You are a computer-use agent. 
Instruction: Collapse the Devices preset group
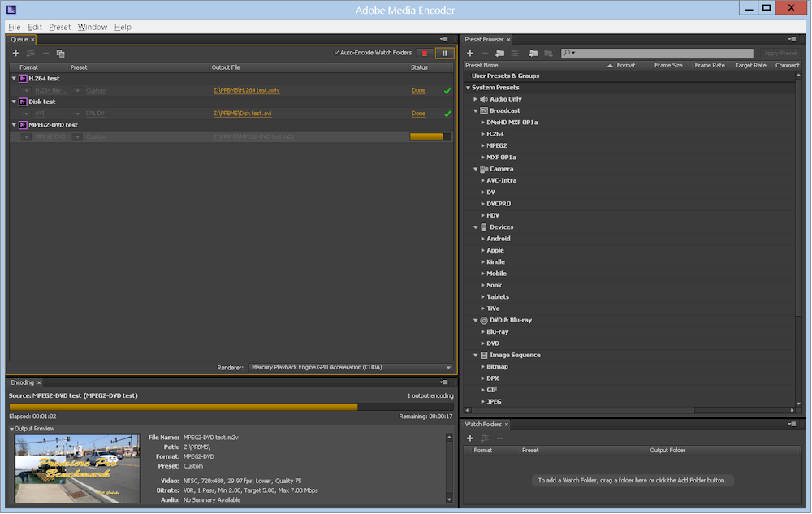click(x=475, y=227)
